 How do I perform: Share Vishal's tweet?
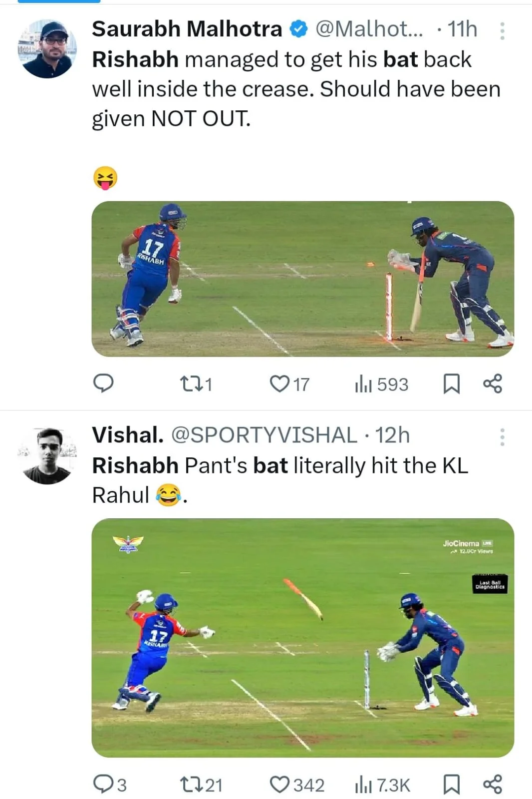[493, 784]
